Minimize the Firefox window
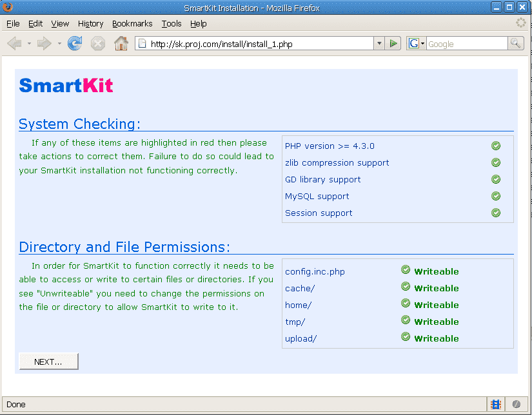 pyautogui.click(x=497, y=7)
